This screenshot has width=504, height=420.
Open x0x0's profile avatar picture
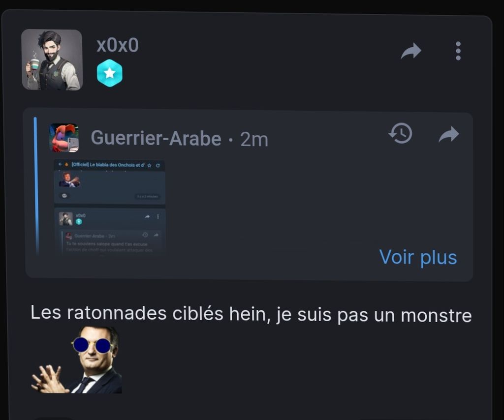tap(52, 60)
